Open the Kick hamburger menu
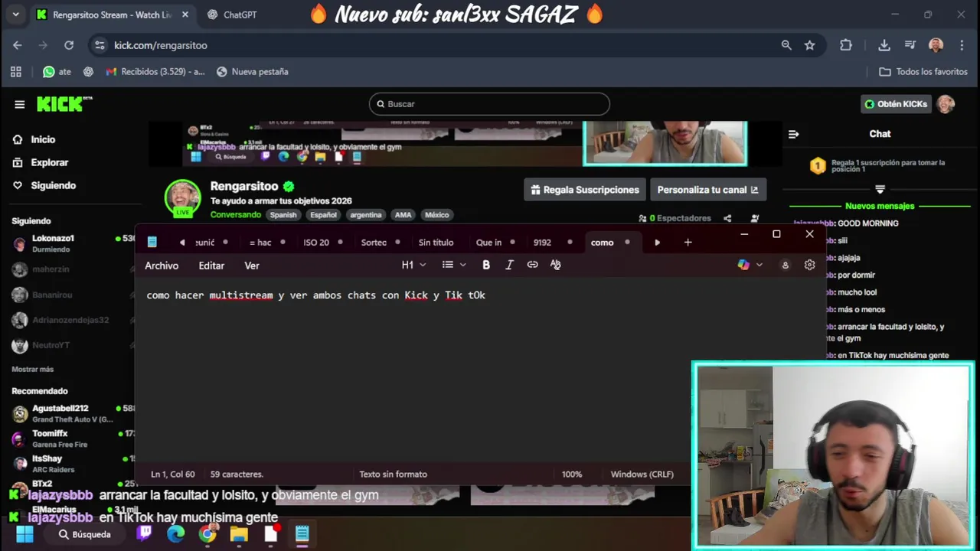 pyautogui.click(x=20, y=105)
